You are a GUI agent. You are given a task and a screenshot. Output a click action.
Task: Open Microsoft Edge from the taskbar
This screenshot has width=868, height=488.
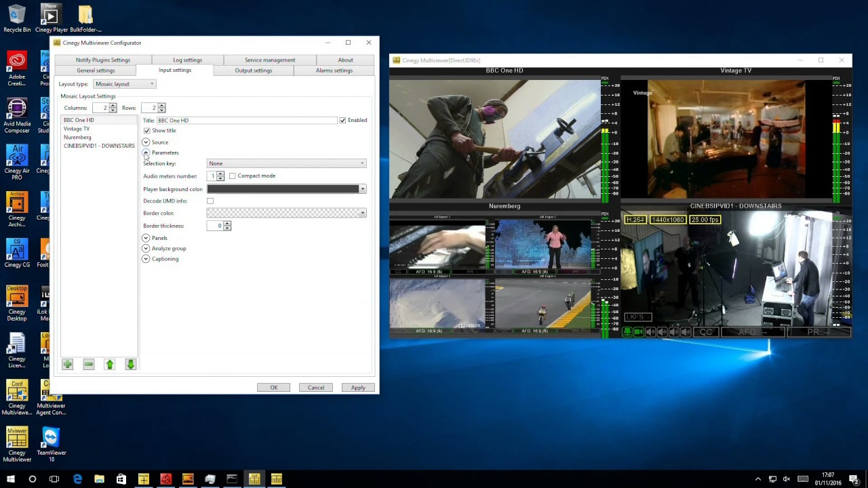point(77,479)
